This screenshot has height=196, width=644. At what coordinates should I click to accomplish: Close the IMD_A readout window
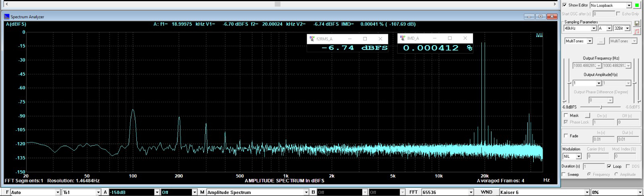point(465,38)
